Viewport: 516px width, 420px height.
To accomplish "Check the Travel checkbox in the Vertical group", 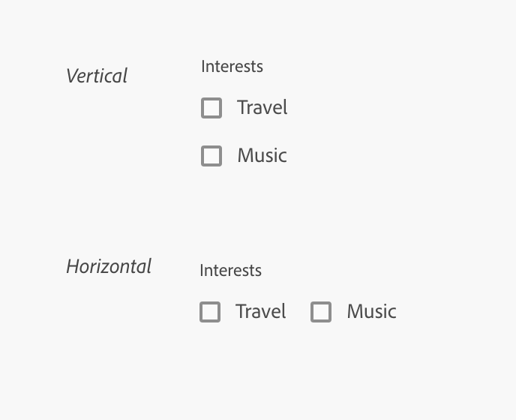I will click(211, 108).
